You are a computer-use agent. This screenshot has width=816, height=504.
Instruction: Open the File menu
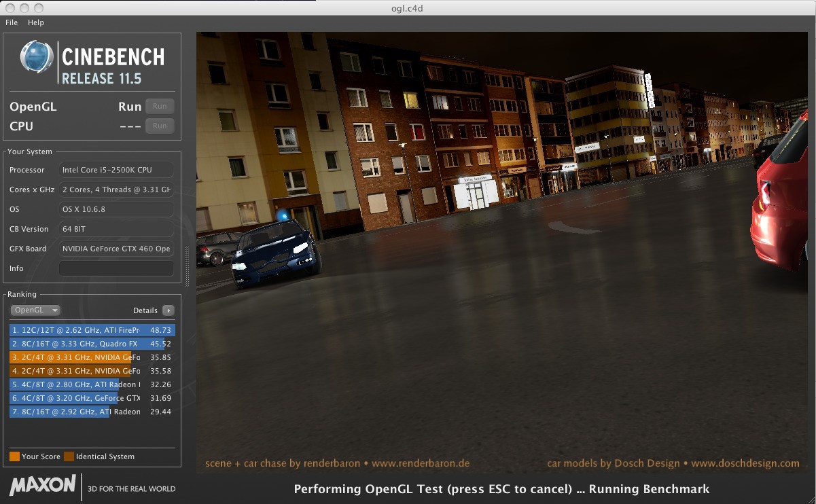coord(12,22)
